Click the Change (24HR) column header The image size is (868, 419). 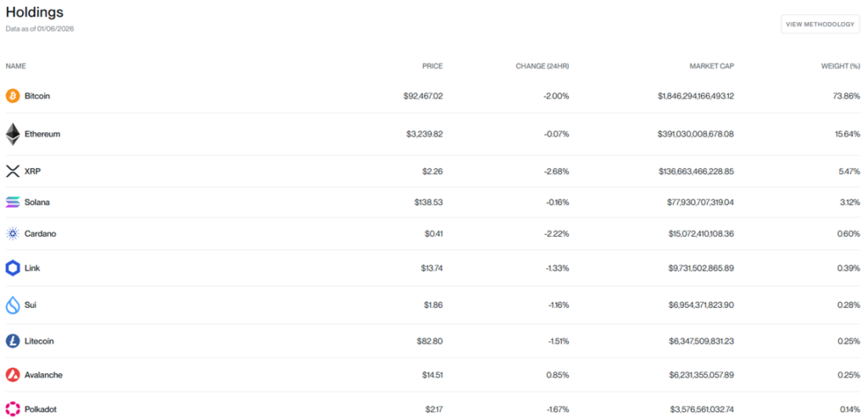(x=542, y=65)
